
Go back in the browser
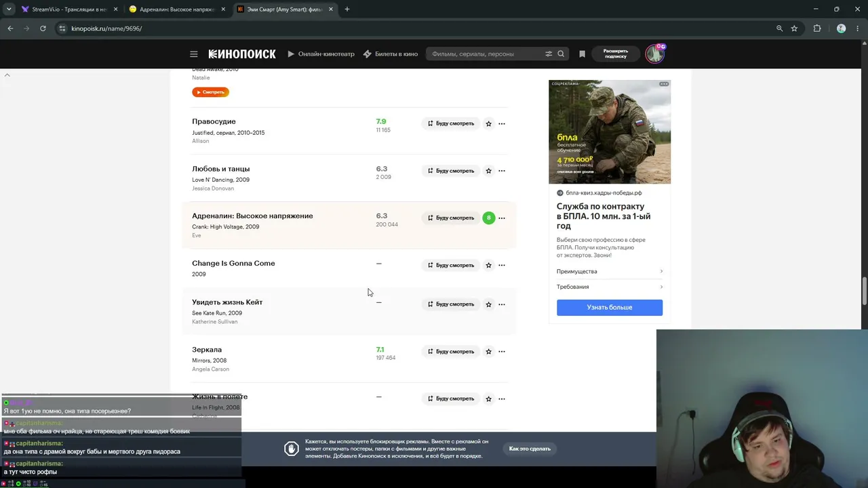pyautogui.click(x=10, y=28)
